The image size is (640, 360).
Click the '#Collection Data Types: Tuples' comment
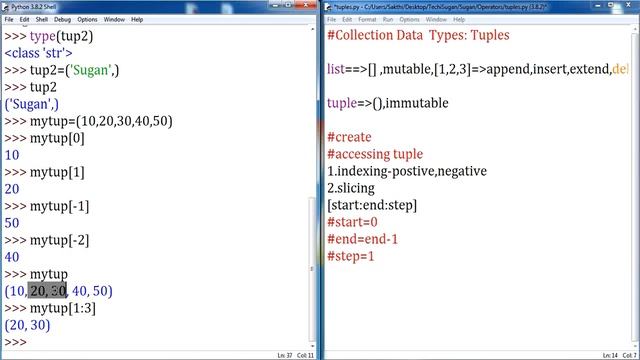coord(418,35)
